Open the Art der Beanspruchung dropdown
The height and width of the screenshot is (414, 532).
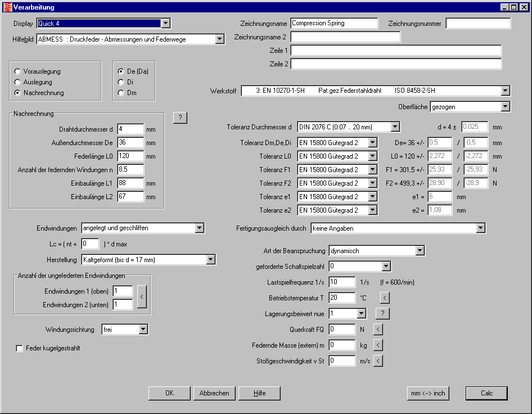tap(420, 250)
